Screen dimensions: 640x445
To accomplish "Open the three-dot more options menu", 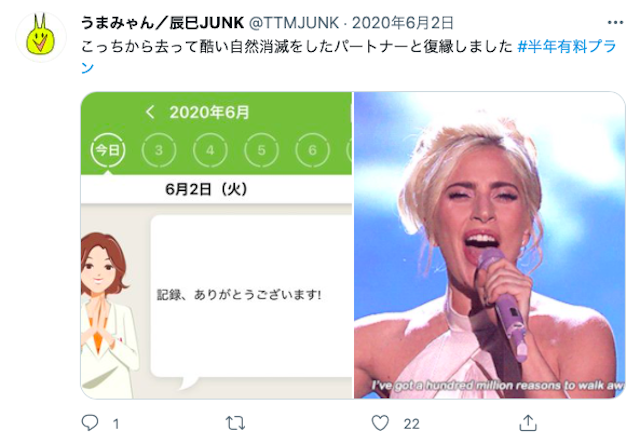I will point(615,22).
